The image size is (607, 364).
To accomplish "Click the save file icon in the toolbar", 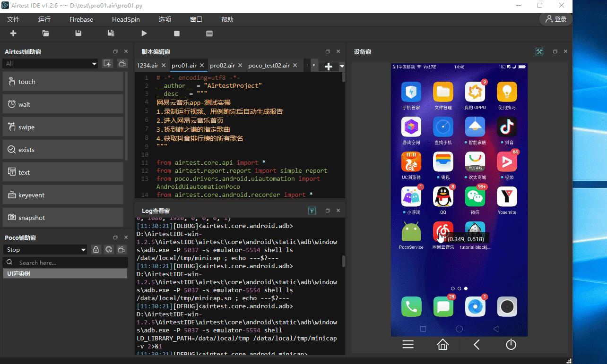I will point(78,34).
